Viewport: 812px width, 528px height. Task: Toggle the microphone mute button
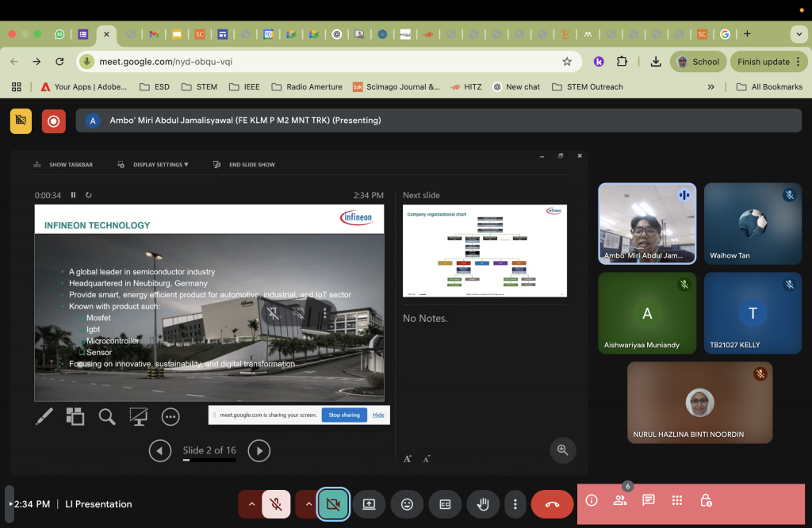(276, 503)
